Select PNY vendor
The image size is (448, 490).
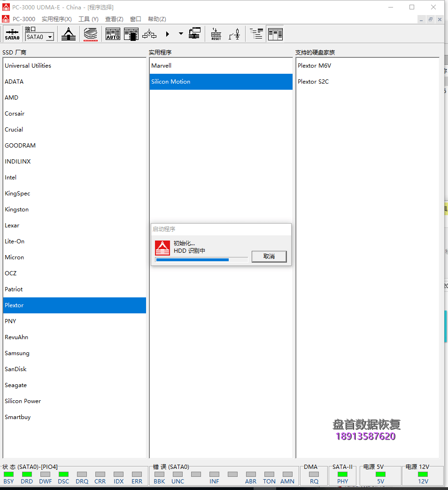74,321
